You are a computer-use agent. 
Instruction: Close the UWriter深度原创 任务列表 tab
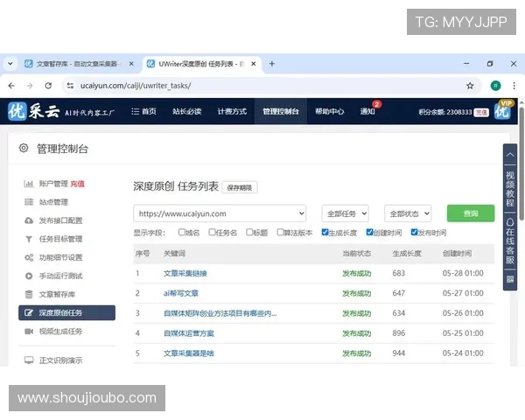(254, 64)
